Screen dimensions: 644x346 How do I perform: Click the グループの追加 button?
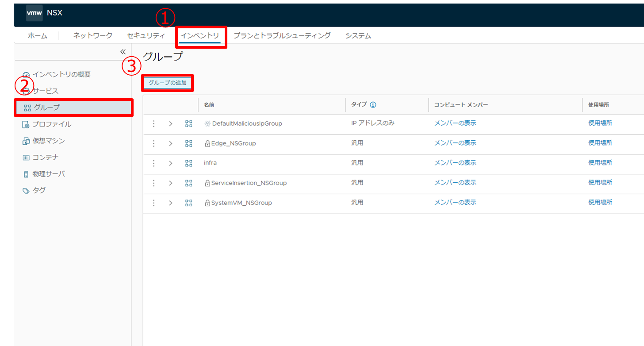pyautogui.click(x=167, y=83)
